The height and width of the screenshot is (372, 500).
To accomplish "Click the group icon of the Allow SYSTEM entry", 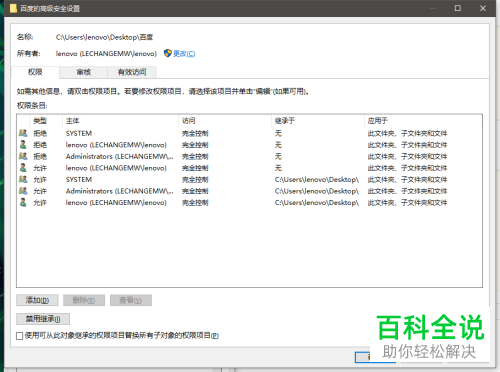I will pyautogui.click(x=23, y=179).
